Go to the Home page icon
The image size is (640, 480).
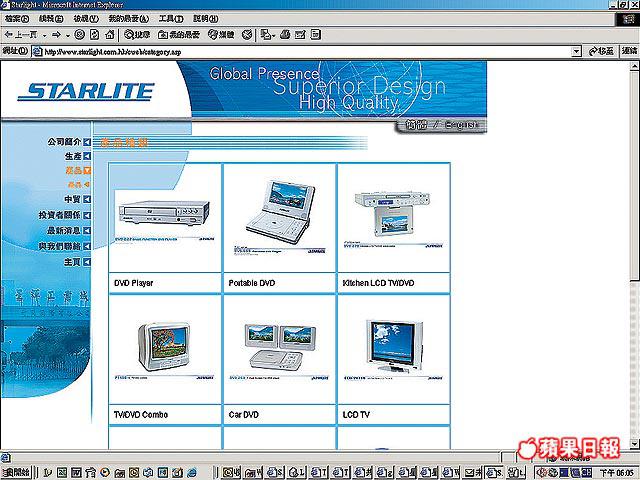coord(109,35)
